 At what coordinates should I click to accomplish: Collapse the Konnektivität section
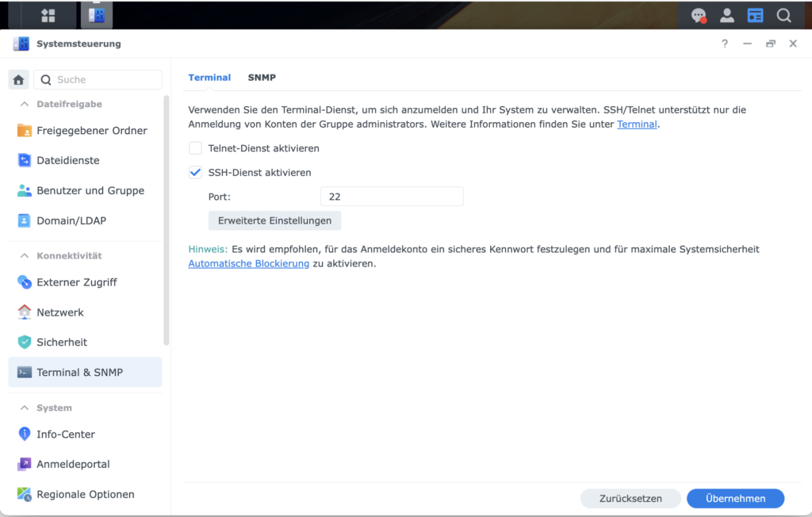[x=25, y=256]
